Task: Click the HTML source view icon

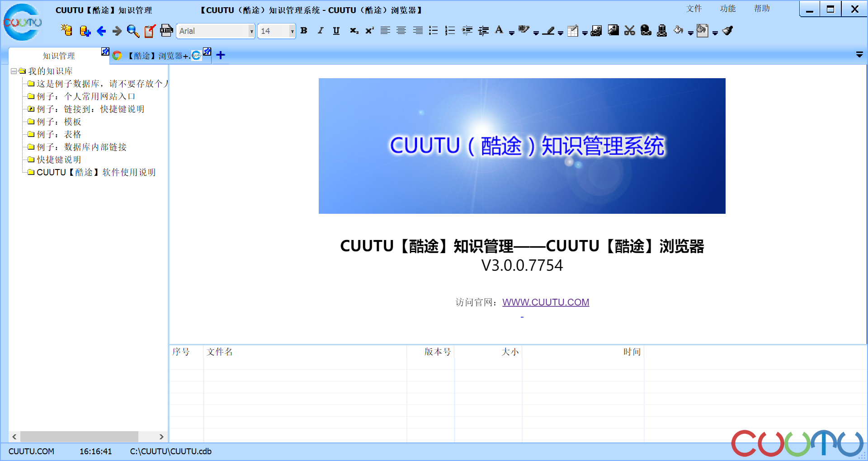Action: point(166,30)
